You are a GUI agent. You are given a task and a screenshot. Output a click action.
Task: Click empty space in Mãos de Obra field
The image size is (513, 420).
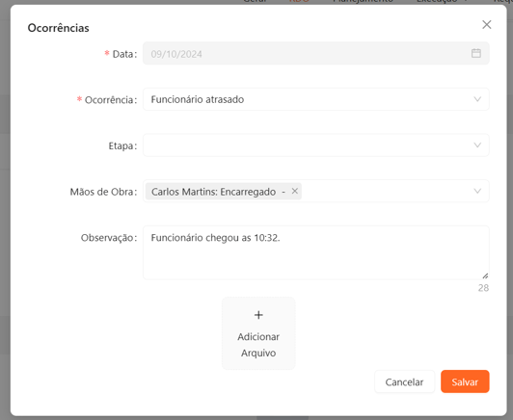386,191
